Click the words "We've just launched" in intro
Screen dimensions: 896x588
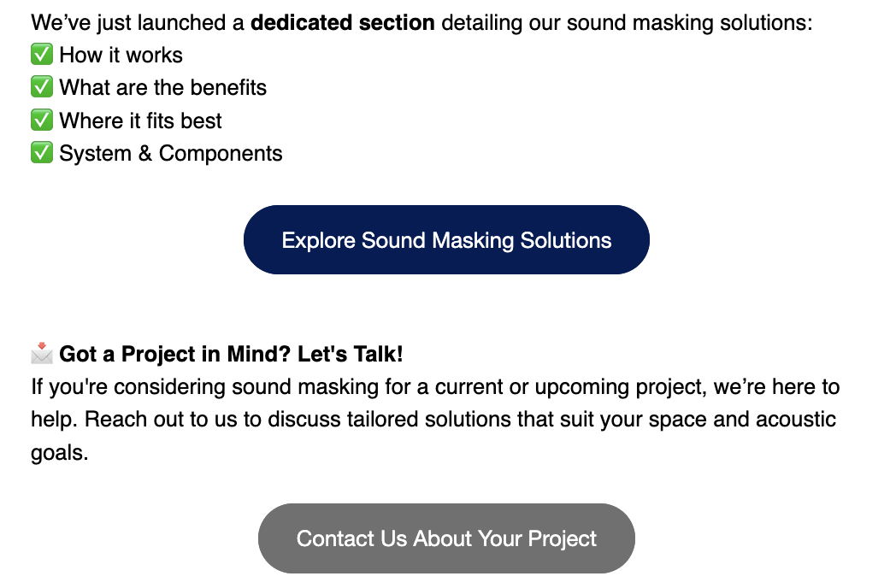tap(127, 22)
